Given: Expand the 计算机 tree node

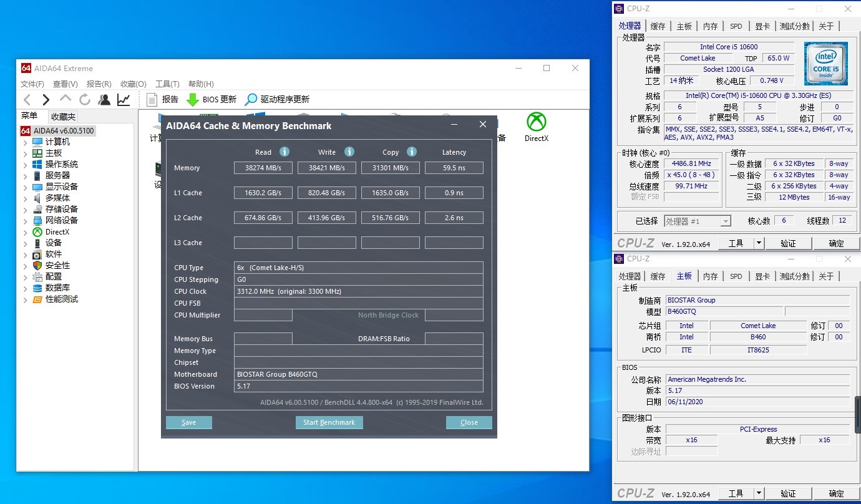Looking at the screenshot, I should 26,142.
